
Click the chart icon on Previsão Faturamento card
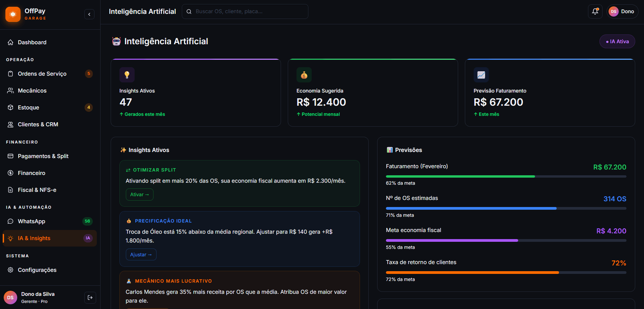481,75
